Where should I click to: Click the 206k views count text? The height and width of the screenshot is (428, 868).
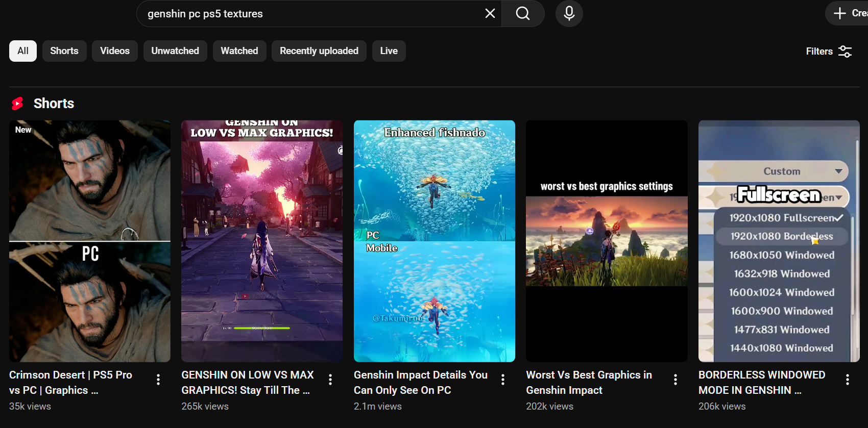pyautogui.click(x=722, y=407)
